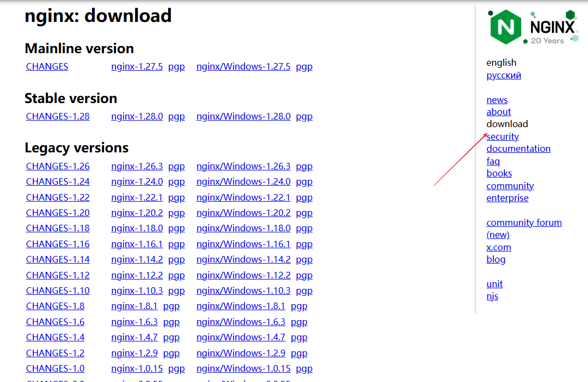The image size is (588, 382).
Task: Open mainline CHANGES link
Action: [47, 66]
